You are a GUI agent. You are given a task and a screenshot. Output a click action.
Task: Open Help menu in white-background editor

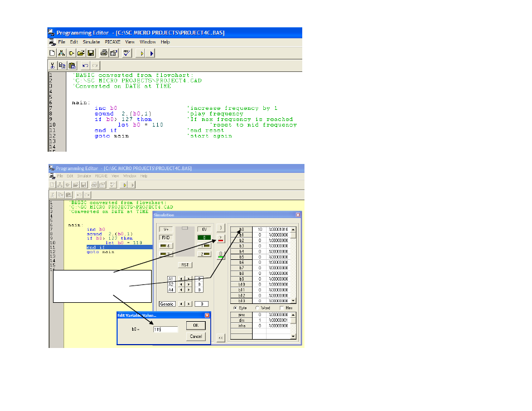pos(165,42)
